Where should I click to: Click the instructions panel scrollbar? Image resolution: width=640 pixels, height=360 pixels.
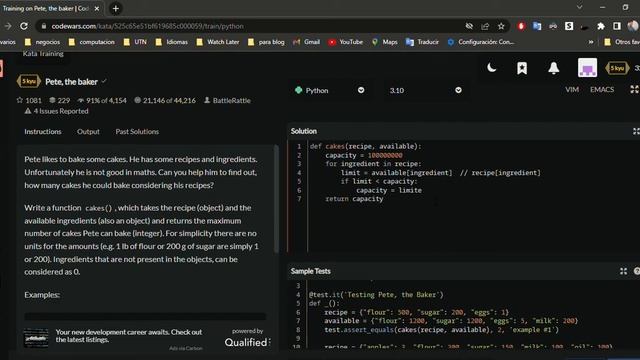[276, 199]
